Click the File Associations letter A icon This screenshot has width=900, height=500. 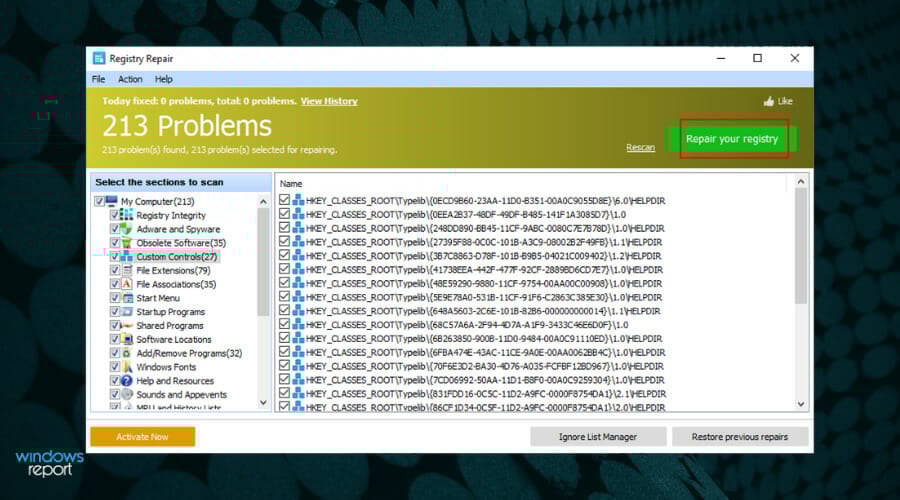(126, 284)
